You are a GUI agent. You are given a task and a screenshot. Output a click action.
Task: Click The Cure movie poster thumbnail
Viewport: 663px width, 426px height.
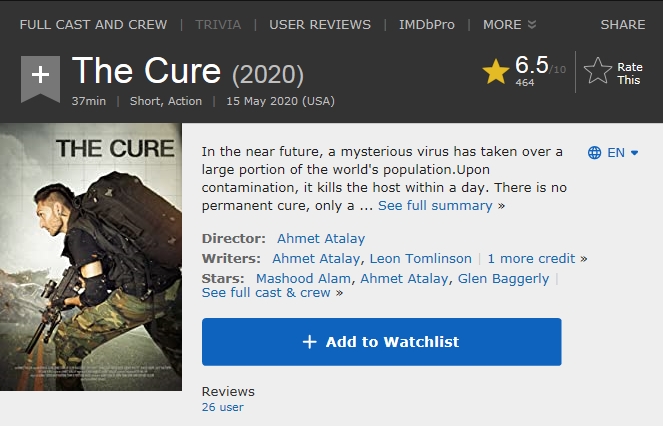coord(91,256)
